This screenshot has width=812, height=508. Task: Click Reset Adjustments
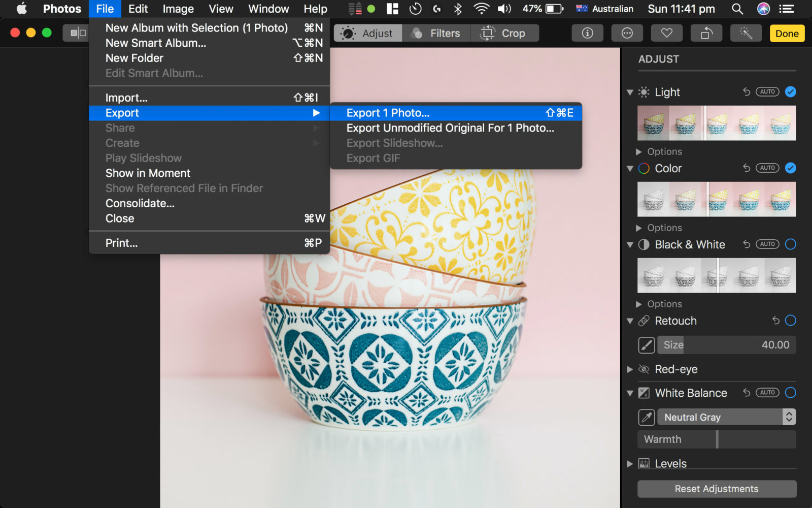click(x=717, y=489)
